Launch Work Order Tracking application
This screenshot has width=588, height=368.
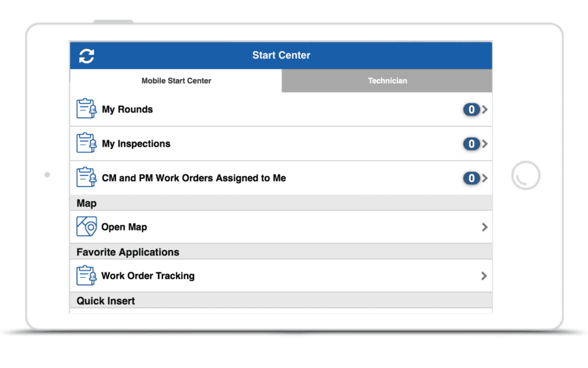tap(281, 276)
